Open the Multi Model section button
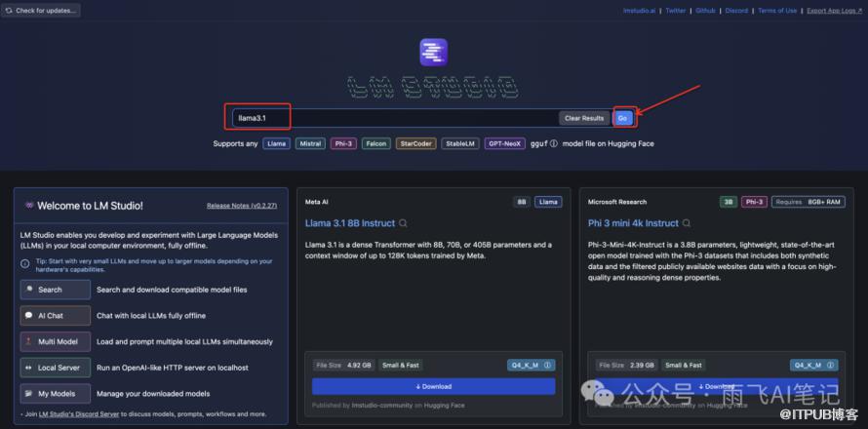 point(56,341)
